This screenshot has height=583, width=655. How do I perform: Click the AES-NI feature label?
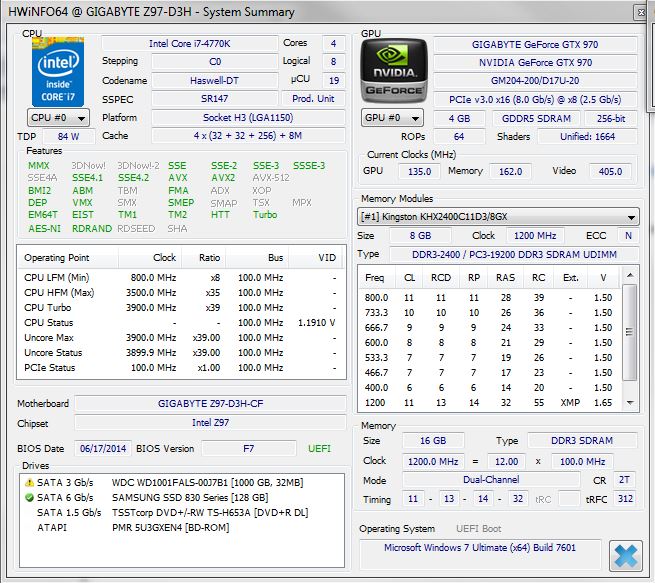(44, 229)
